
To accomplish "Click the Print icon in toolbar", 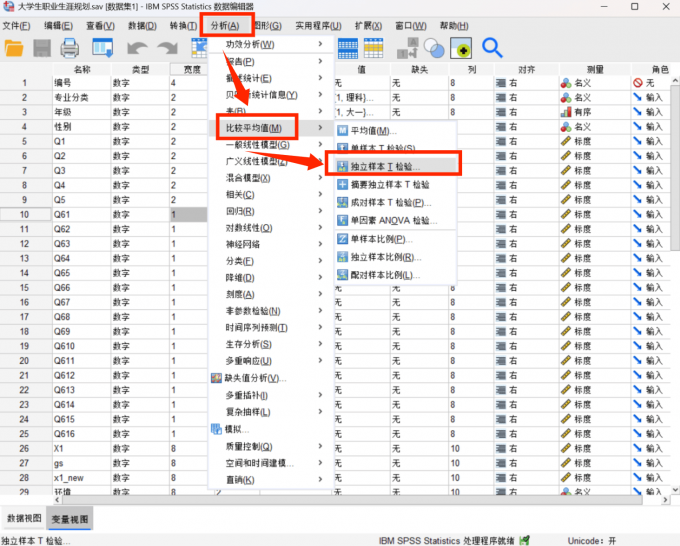I will pos(69,48).
